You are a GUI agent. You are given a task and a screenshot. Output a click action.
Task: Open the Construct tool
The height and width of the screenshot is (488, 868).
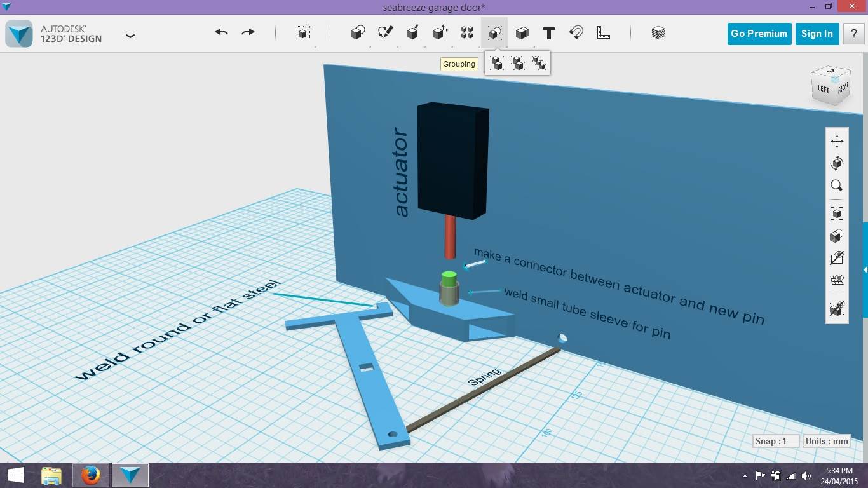coord(412,32)
